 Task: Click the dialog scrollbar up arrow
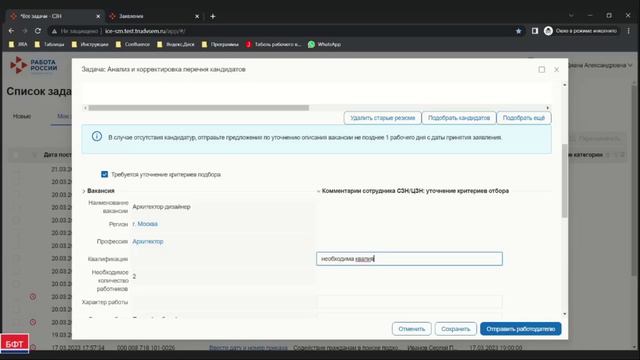point(564,85)
